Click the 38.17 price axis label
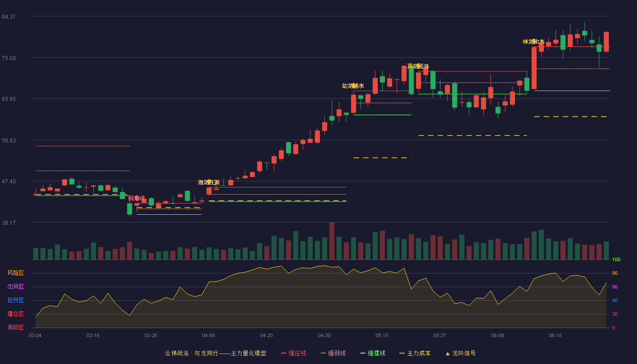The height and width of the screenshot is (364, 637). pyautogui.click(x=9, y=223)
